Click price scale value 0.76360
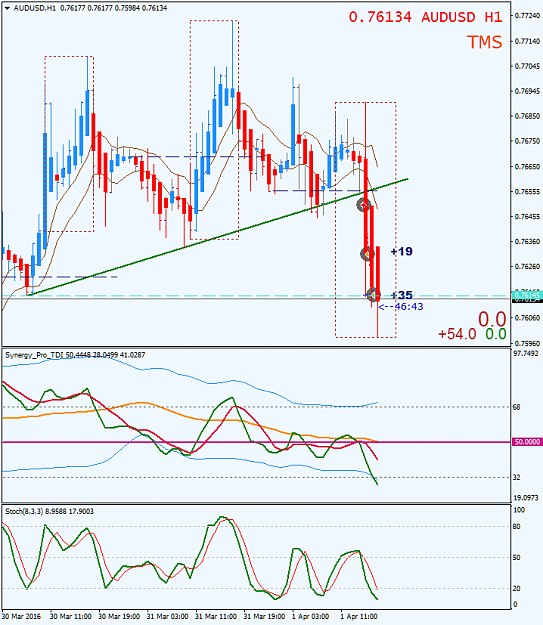The image size is (543, 625). (x=527, y=241)
